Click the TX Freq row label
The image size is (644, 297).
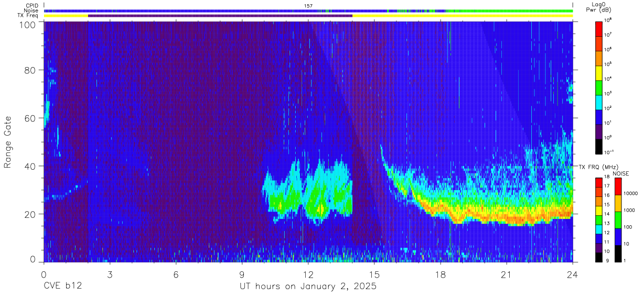point(28,16)
